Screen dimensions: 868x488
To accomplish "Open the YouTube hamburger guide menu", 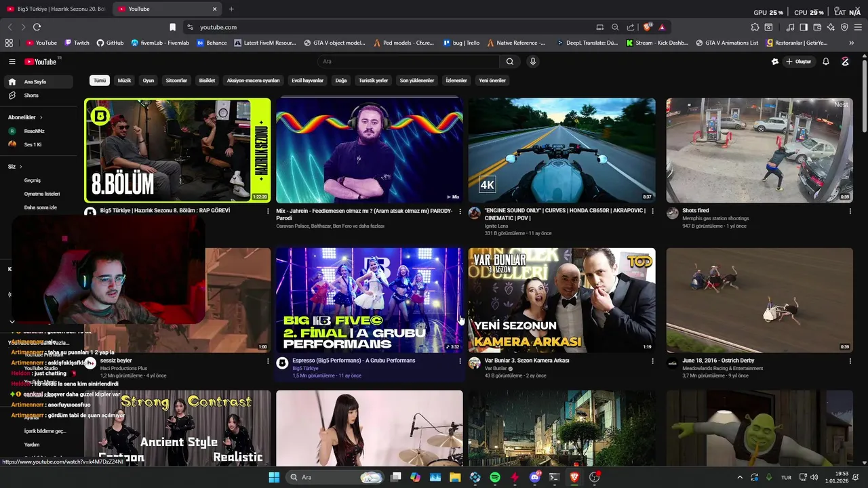I will pyautogui.click(x=12, y=62).
